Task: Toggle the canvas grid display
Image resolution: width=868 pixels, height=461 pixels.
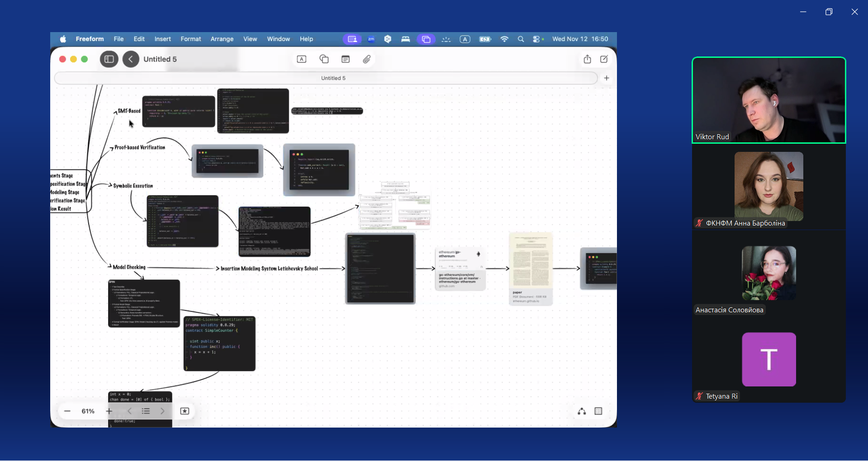Action: pyautogui.click(x=598, y=411)
